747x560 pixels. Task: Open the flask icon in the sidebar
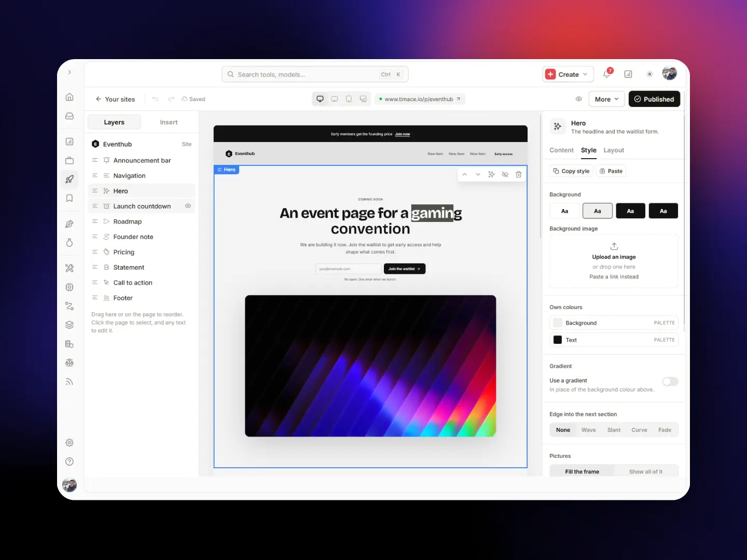coord(70,243)
